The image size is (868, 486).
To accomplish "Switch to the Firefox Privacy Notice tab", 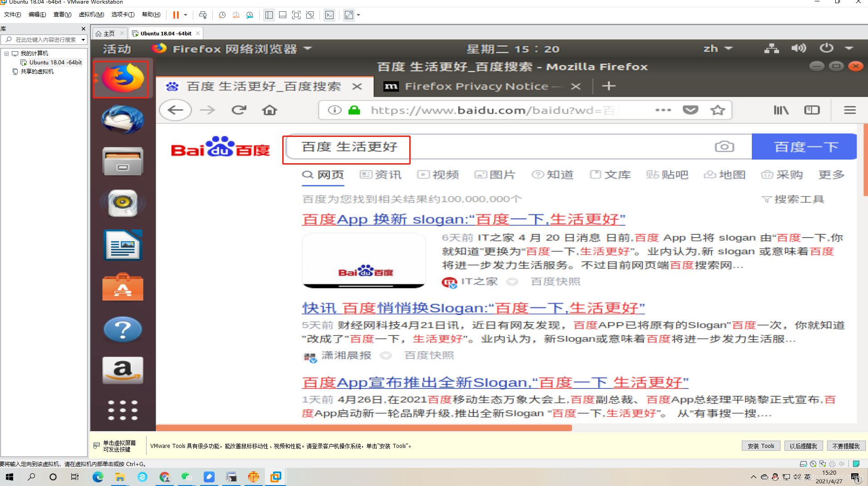I will (476, 86).
